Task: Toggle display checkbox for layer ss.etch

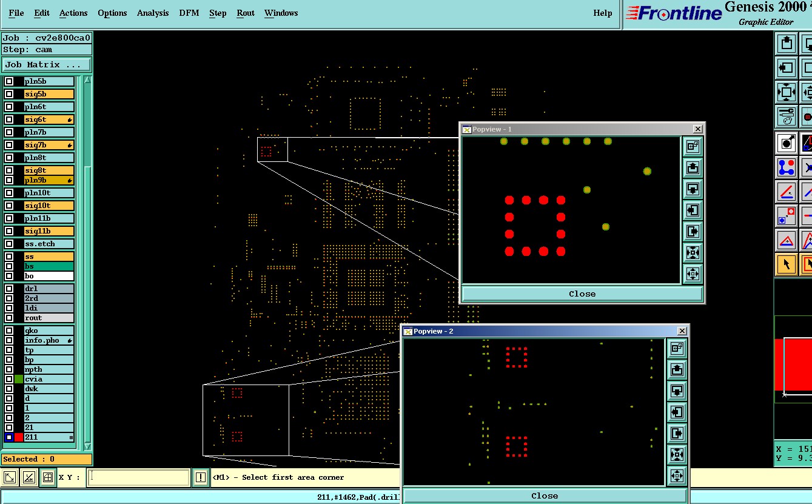Action: [9, 244]
